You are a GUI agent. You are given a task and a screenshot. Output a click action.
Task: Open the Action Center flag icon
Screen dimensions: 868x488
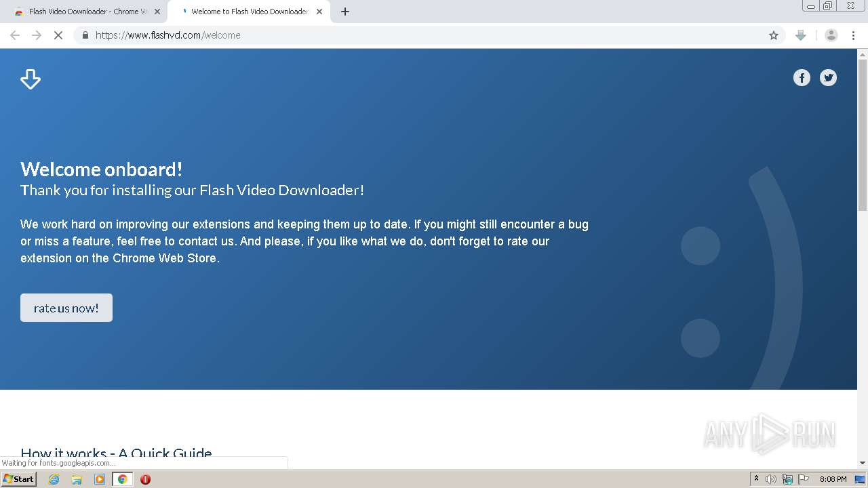tap(804, 479)
